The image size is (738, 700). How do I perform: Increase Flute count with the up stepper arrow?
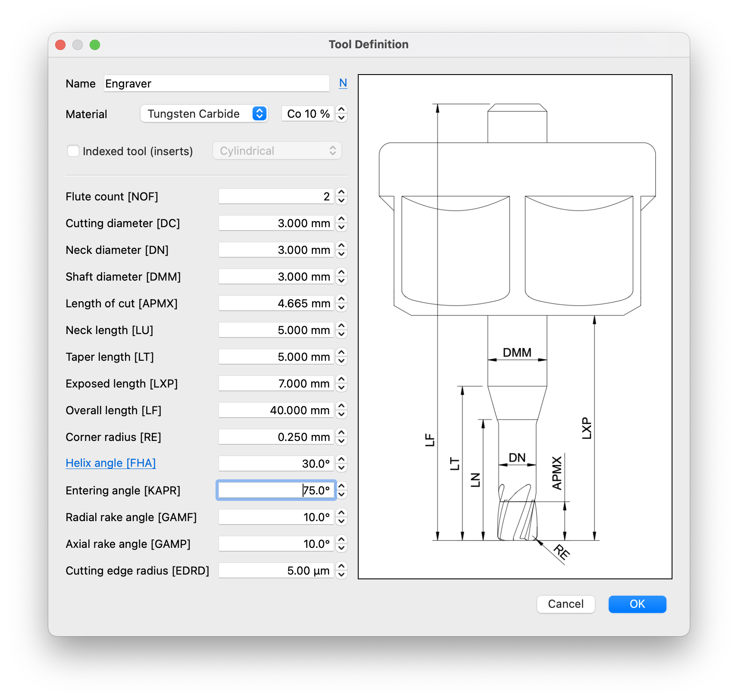point(341,193)
